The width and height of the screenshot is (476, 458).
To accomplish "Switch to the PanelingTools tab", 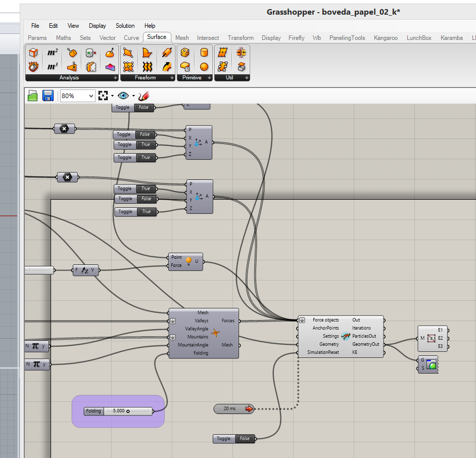I will tap(347, 38).
